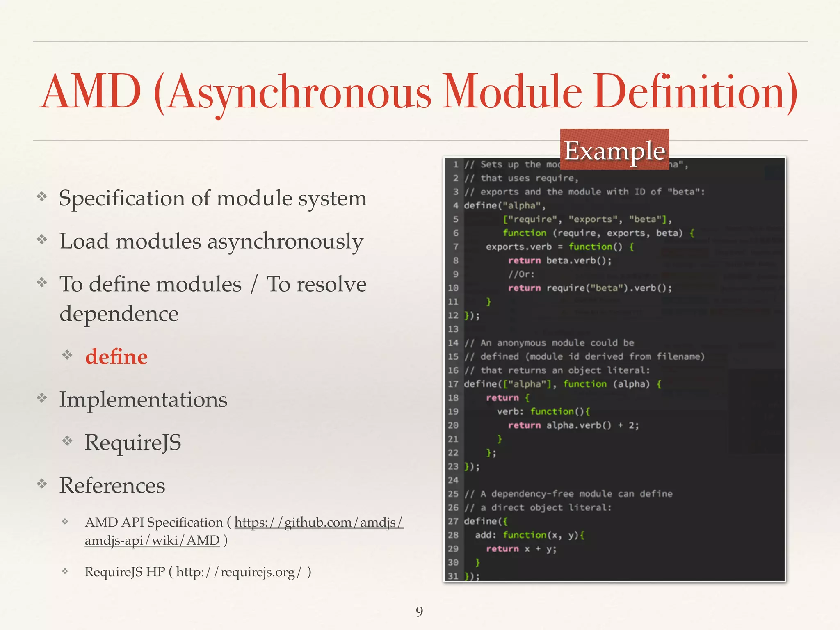840x630 pixels.
Task: Click code line 4 'define("alpha",'
Action: [x=505, y=205]
